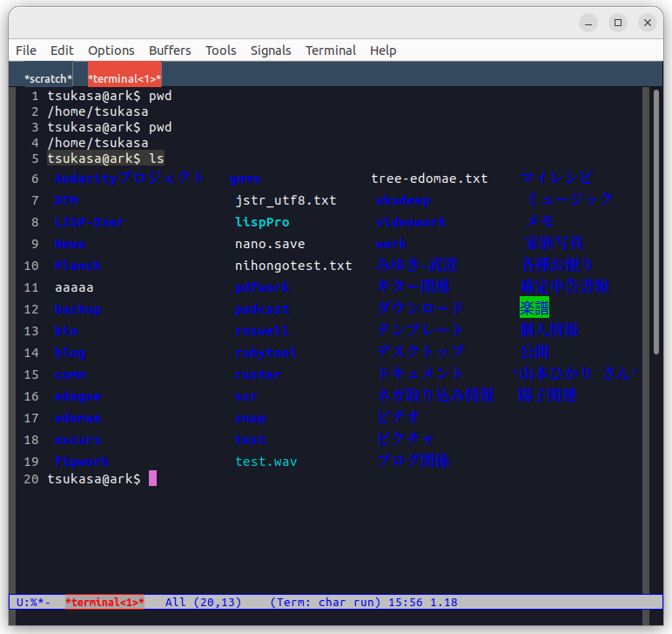Click the ミュージック directory name
This screenshot has height=634, width=672.
[x=569, y=199]
